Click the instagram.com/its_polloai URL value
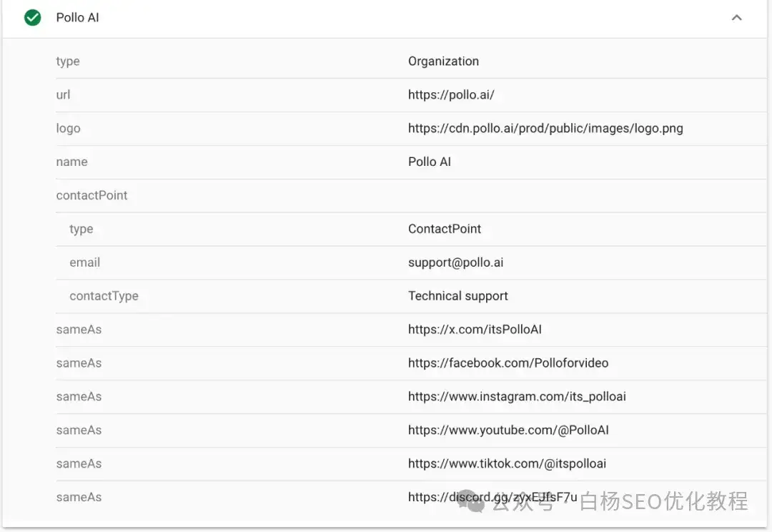The image size is (772, 532). 517,397
